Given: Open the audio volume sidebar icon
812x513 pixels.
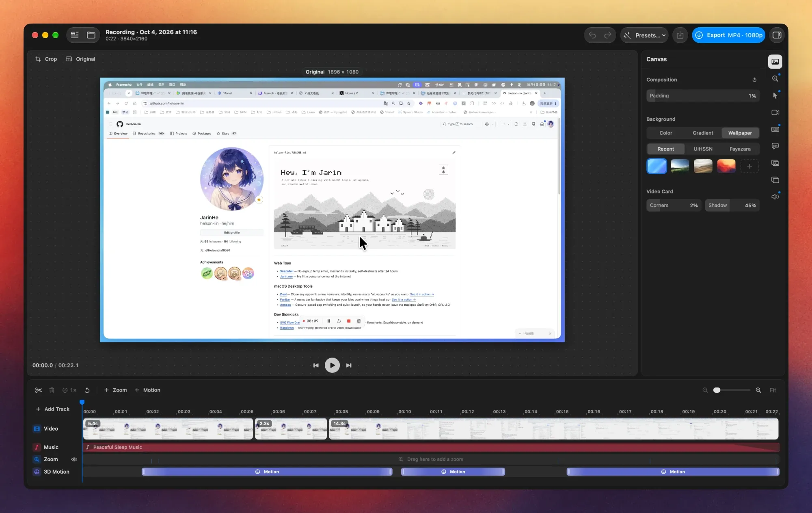Looking at the screenshot, I should pos(775,197).
